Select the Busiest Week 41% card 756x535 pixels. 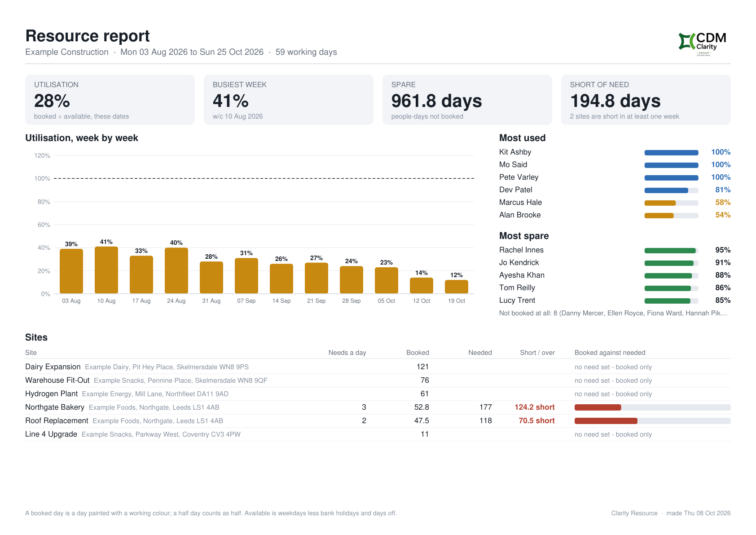click(289, 100)
